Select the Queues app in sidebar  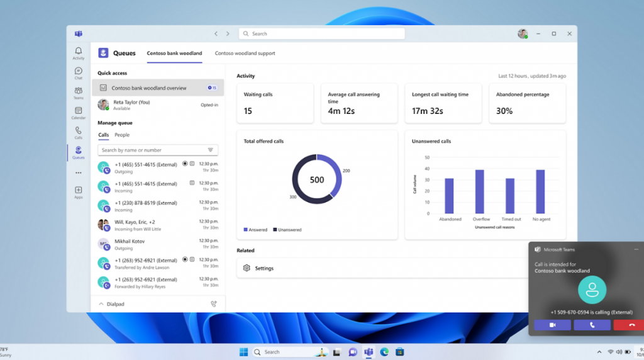tap(78, 152)
